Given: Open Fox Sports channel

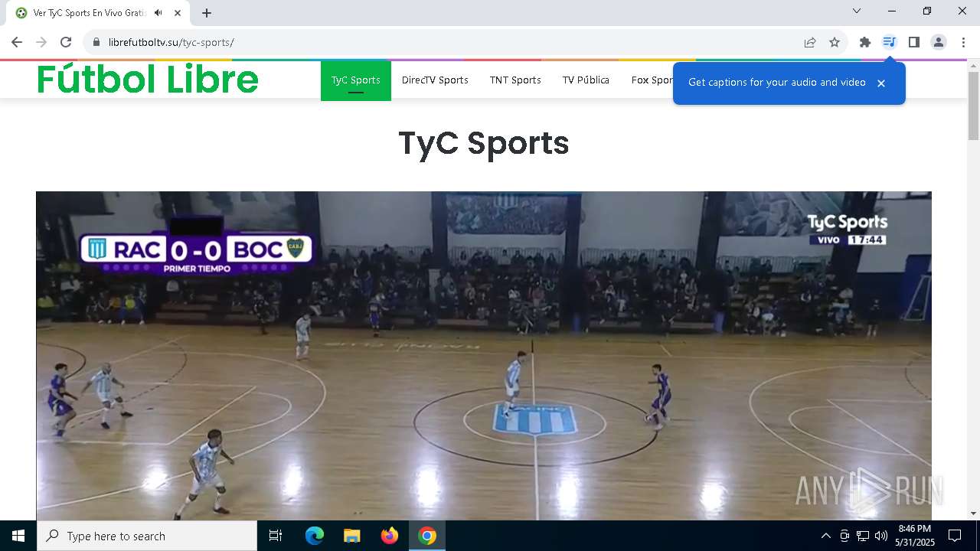Looking at the screenshot, I should coord(652,80).
